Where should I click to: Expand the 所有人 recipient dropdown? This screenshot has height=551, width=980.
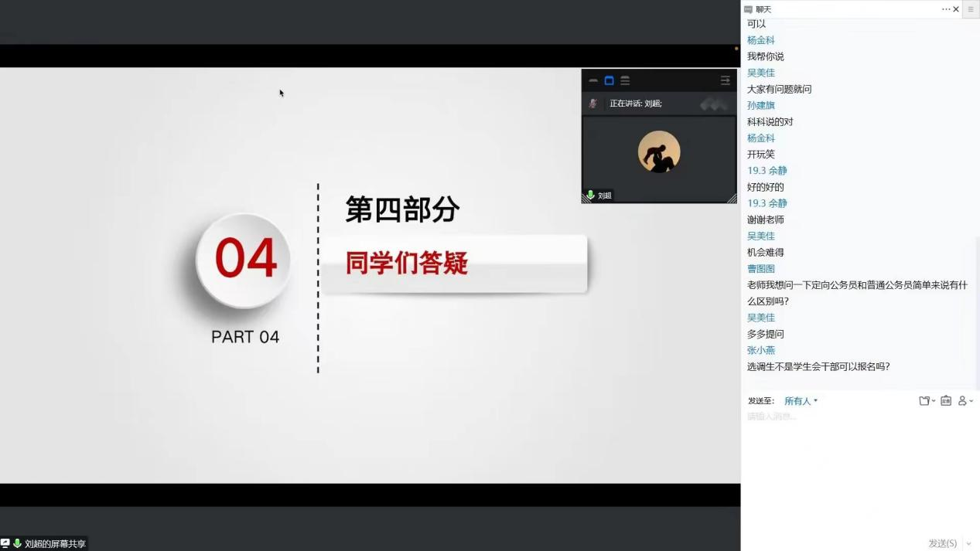(x=801, y=401)
